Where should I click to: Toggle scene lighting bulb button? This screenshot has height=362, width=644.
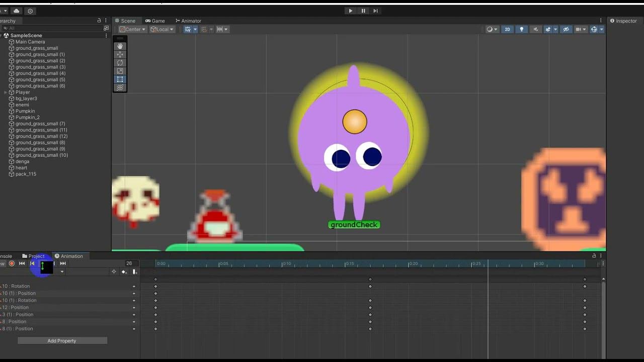[521, 29]
